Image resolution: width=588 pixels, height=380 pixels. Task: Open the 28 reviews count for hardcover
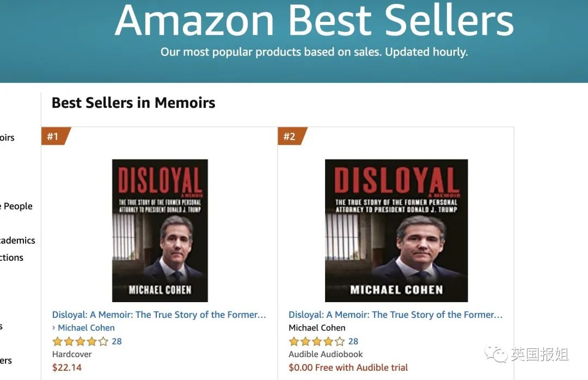117,341
